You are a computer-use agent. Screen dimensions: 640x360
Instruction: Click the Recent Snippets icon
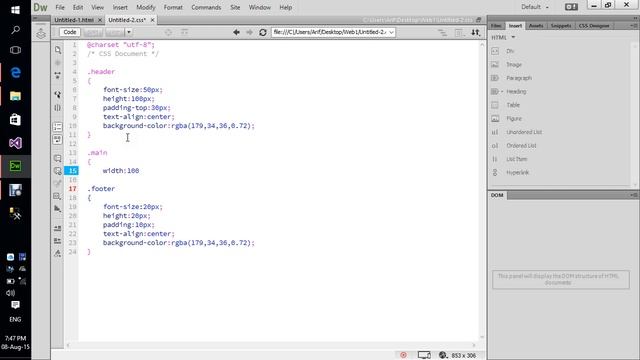58,196
